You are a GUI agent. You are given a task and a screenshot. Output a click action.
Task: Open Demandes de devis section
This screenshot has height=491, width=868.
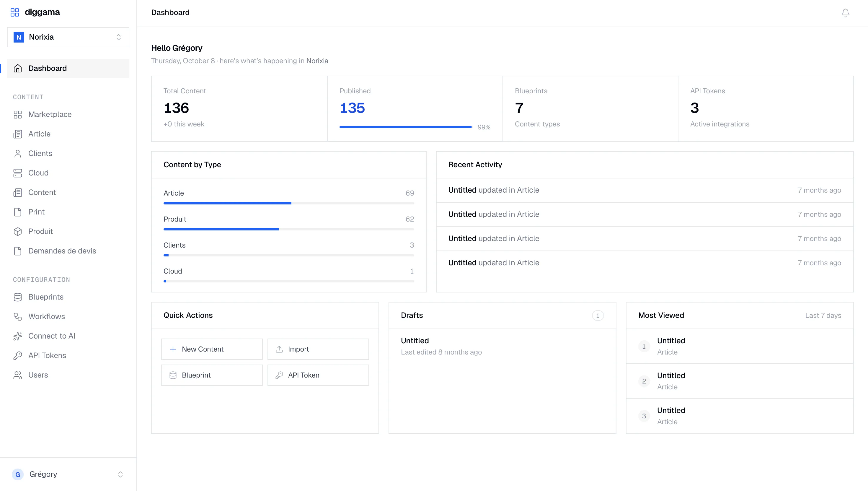pos(68,251)
